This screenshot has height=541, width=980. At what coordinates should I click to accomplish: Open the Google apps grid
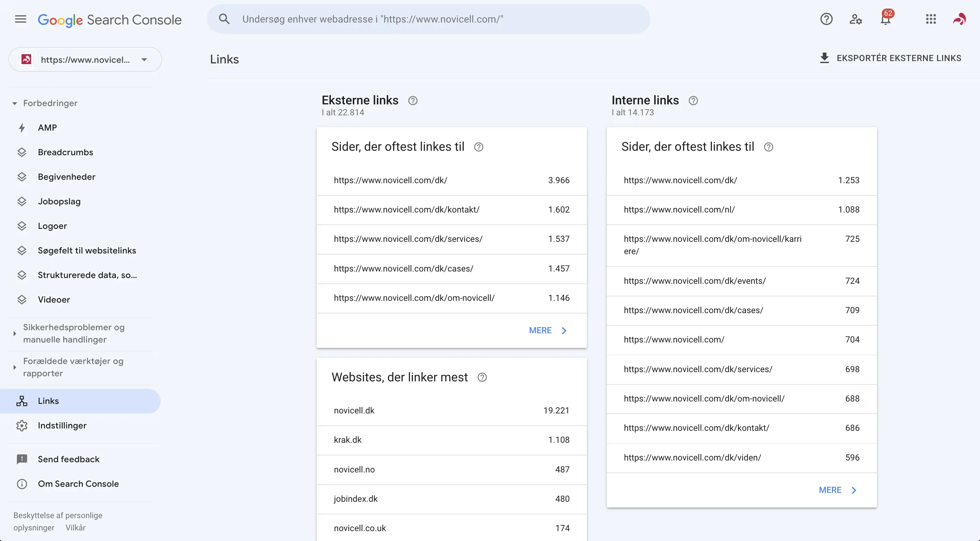(931, 19)
